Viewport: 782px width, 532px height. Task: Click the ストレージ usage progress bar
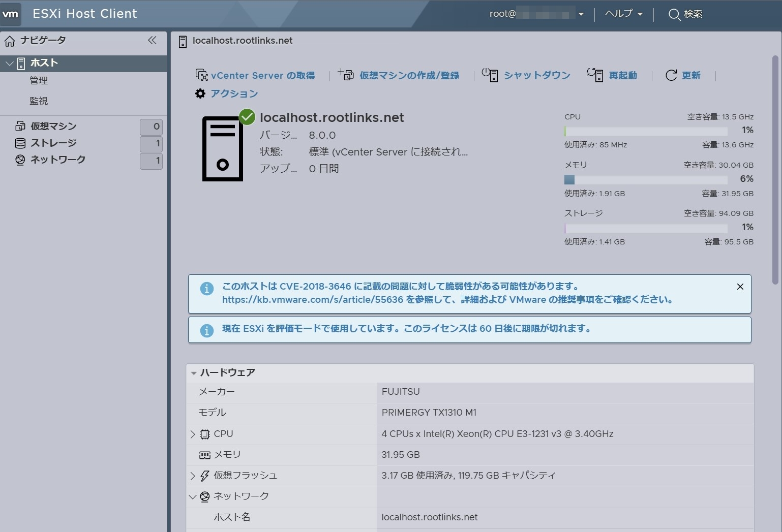click(x=646, y=228)
